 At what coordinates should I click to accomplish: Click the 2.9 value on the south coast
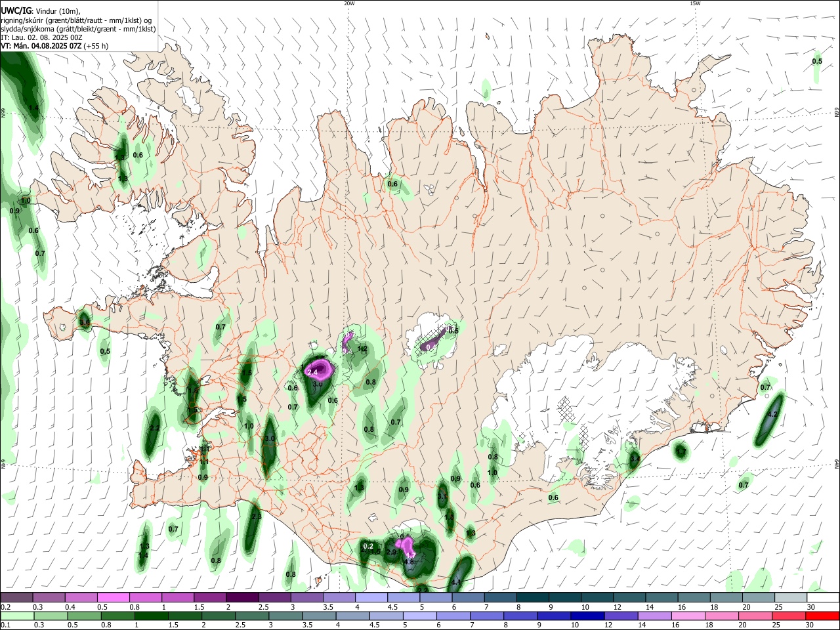tap(391, 552)
